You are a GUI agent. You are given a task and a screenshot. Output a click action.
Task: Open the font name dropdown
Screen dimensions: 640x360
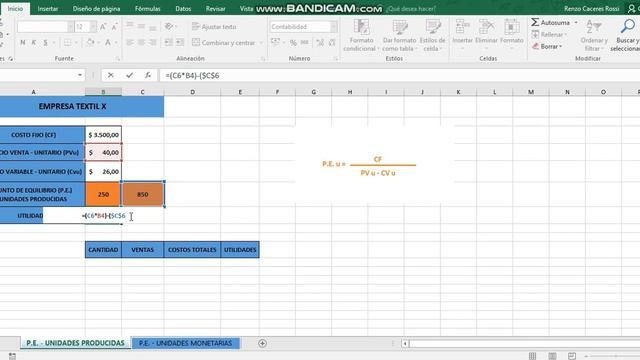[71, 27]
